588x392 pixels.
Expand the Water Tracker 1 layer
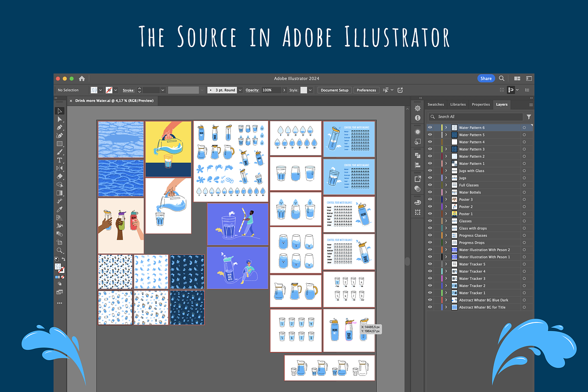pos(446,293)
